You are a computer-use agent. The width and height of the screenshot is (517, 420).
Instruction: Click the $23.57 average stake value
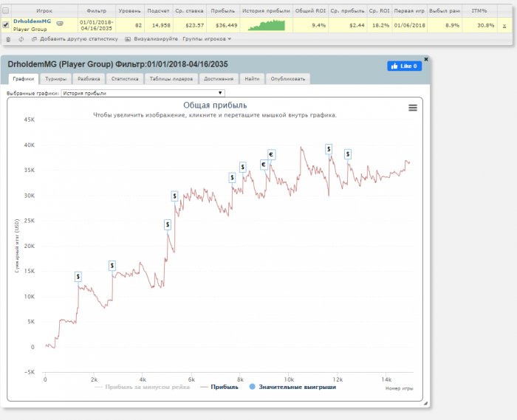[x=194, y=25]
